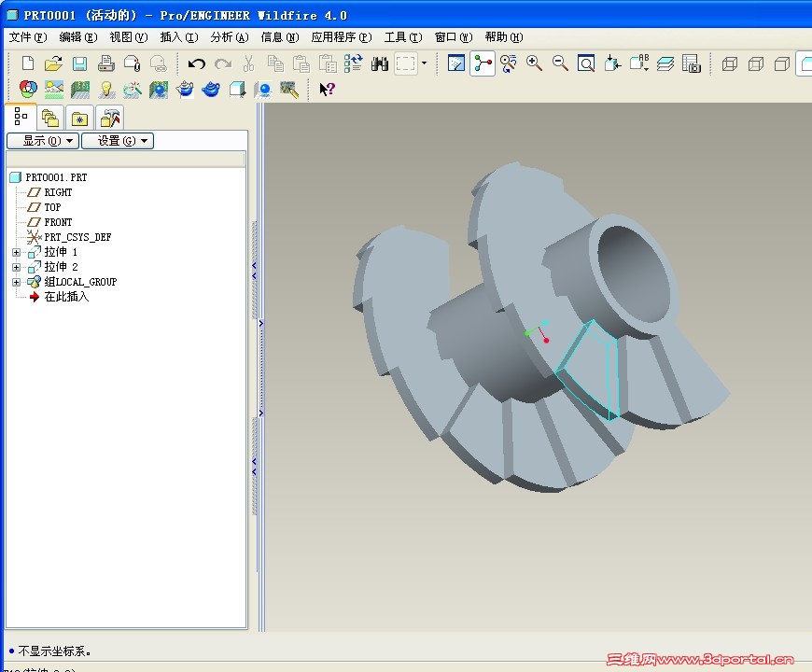
Task: Click the Zoom Out magnifier icon
Action: click(560, 63)
